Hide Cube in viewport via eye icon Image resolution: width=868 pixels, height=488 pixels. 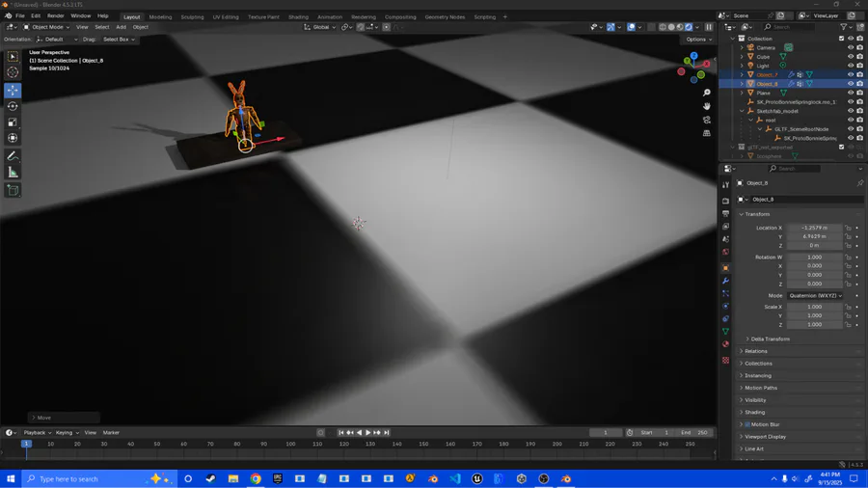(x=851, y=57)
